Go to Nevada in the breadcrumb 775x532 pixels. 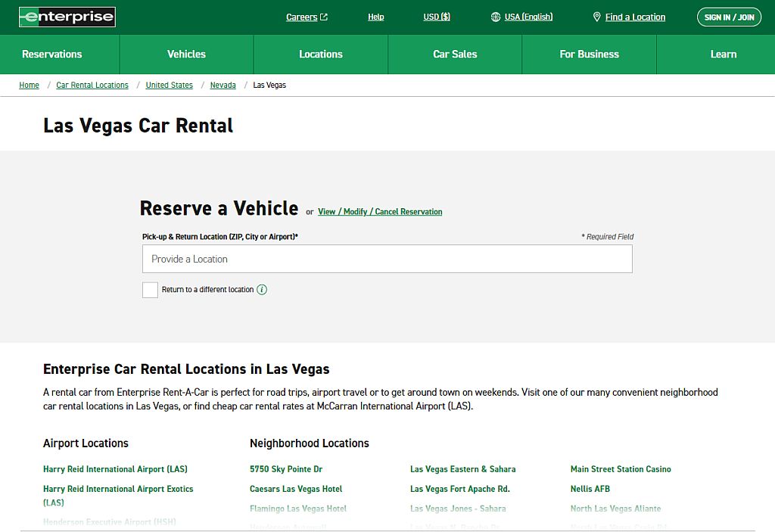pos(223,86)
